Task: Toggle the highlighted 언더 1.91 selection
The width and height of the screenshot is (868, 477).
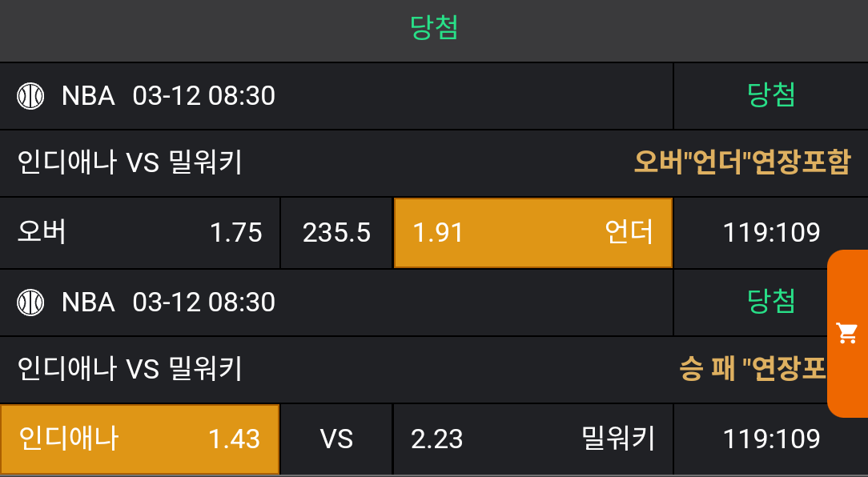Action: [532, 233]
